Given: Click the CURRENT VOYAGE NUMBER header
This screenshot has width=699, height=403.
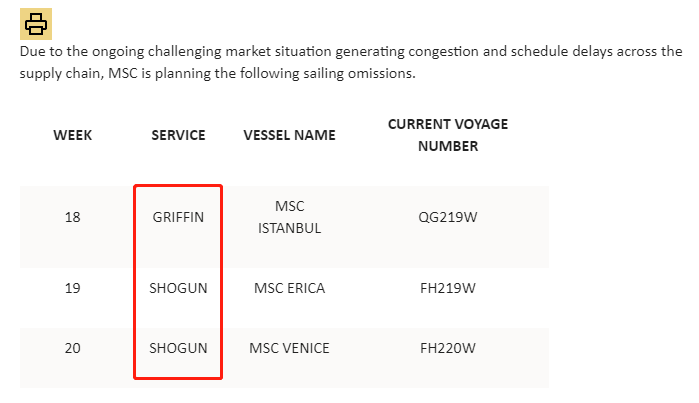Looking at the screenshot, I should (447, 135).
